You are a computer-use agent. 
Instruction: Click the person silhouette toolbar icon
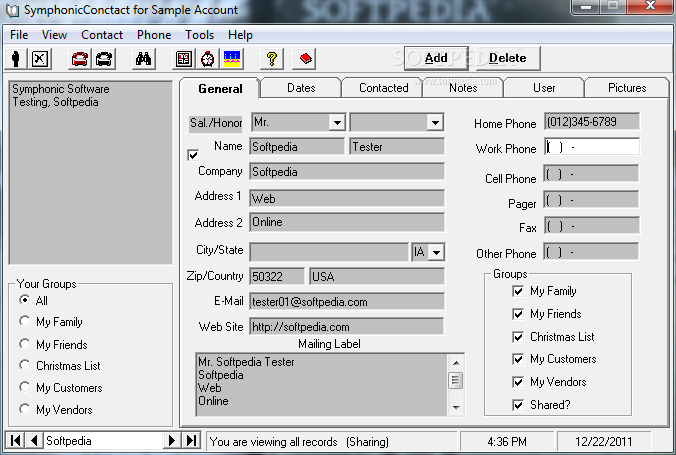coord(16,59)
